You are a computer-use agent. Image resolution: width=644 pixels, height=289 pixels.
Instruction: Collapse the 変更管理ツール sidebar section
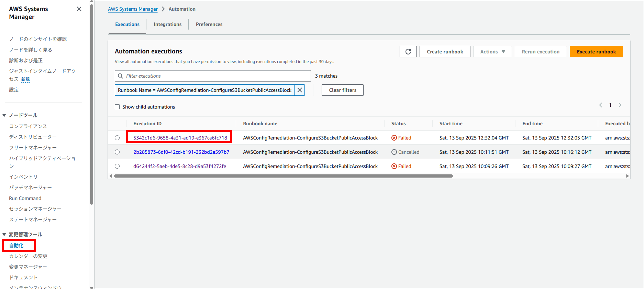pos(4,234)
